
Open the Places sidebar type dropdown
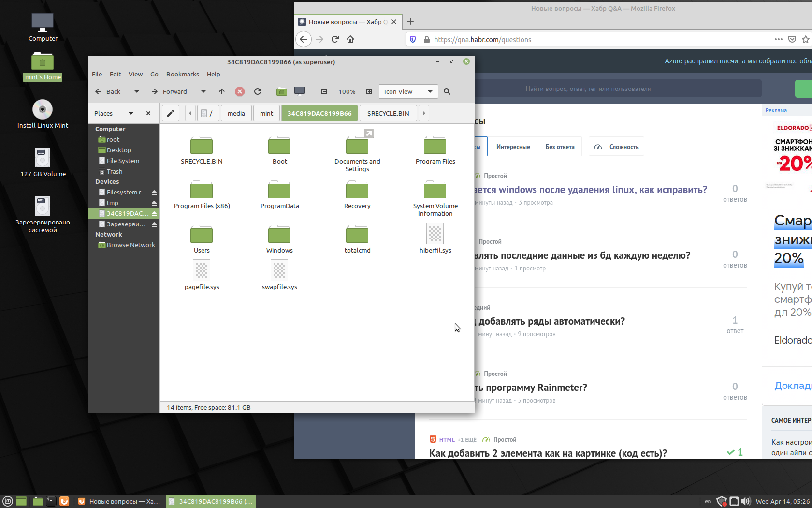coord(130,113)
